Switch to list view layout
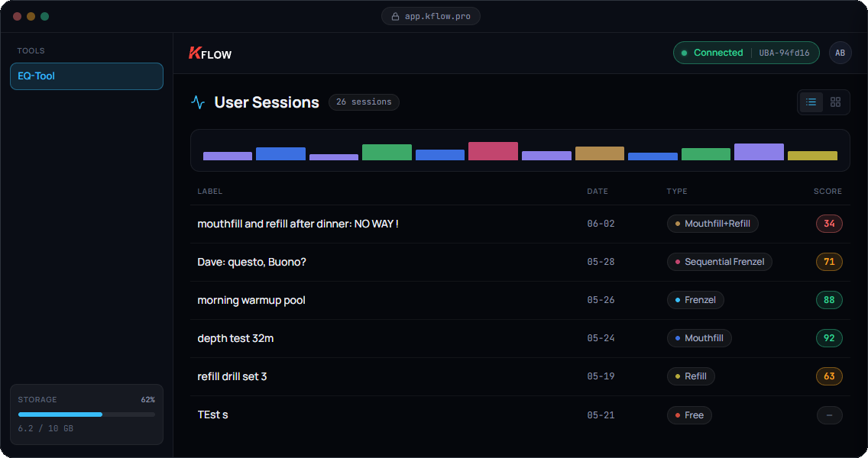The width and height of the screenshot is (868, 458). 811,102
